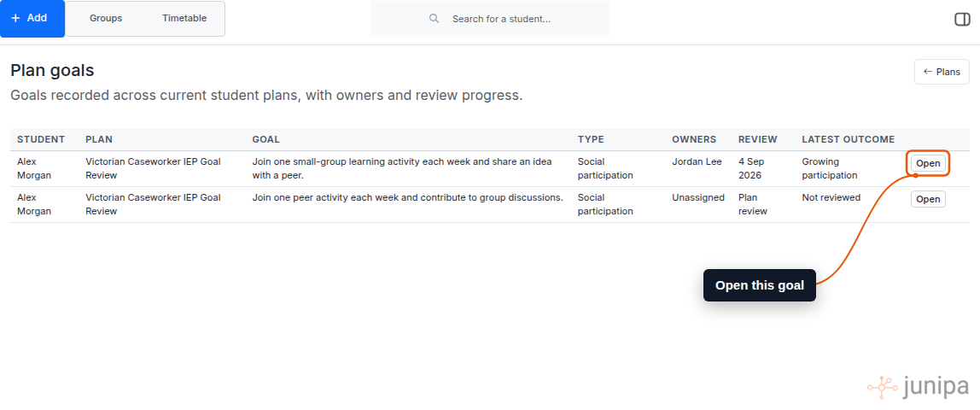Select the Unassigned owner cell
This screenshot has width=980, height=410.
(698, 197)
